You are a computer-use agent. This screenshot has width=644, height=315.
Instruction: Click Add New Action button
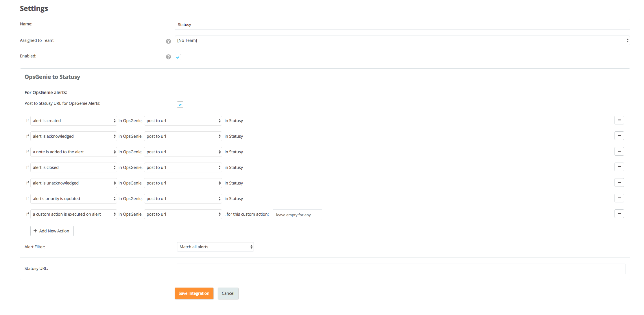click(52, 231)
